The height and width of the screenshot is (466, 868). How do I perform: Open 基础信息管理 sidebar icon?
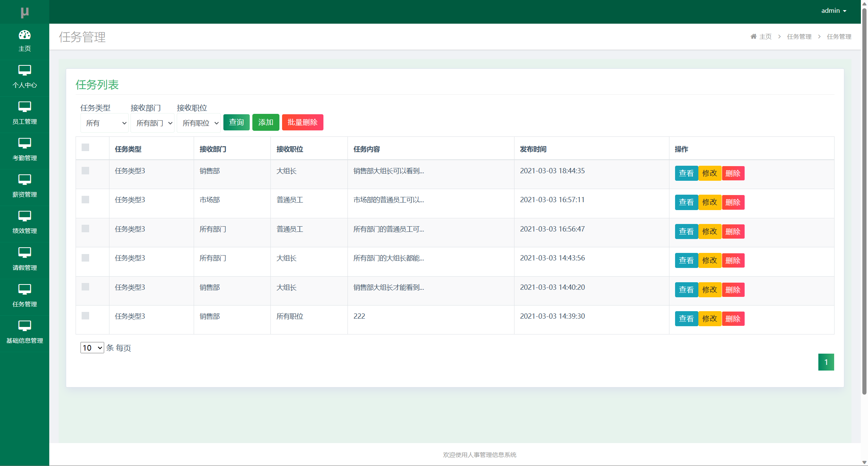coord(24,326)
